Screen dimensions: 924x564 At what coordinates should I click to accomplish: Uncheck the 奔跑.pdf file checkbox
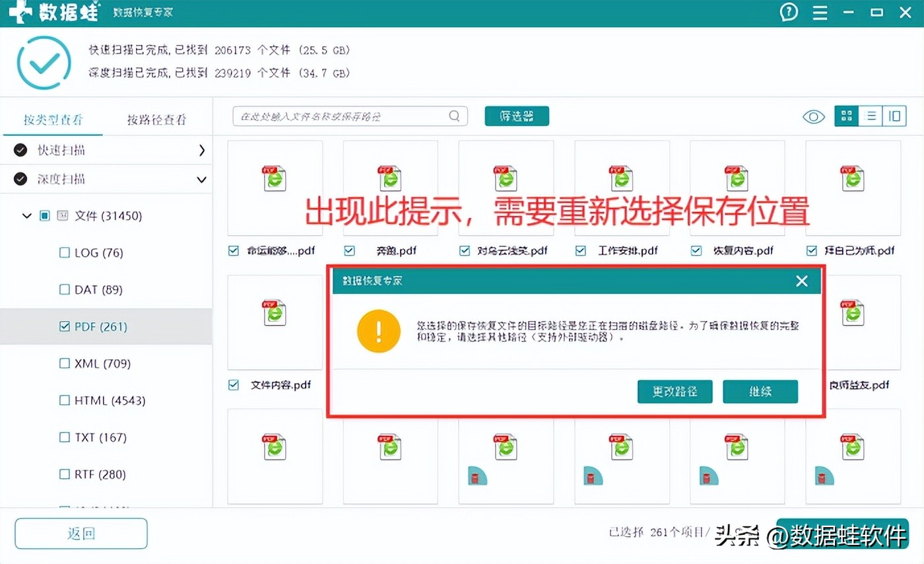[x=348, y=250]
